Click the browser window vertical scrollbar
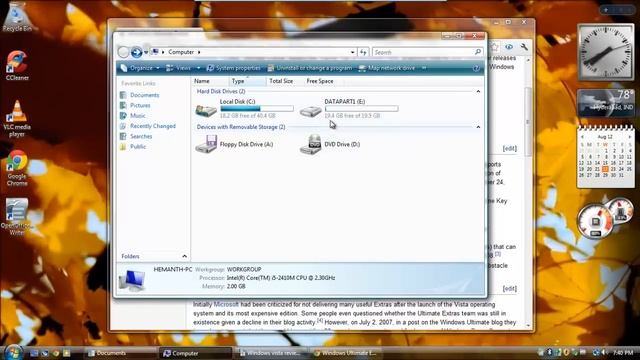 coord(528,122)
